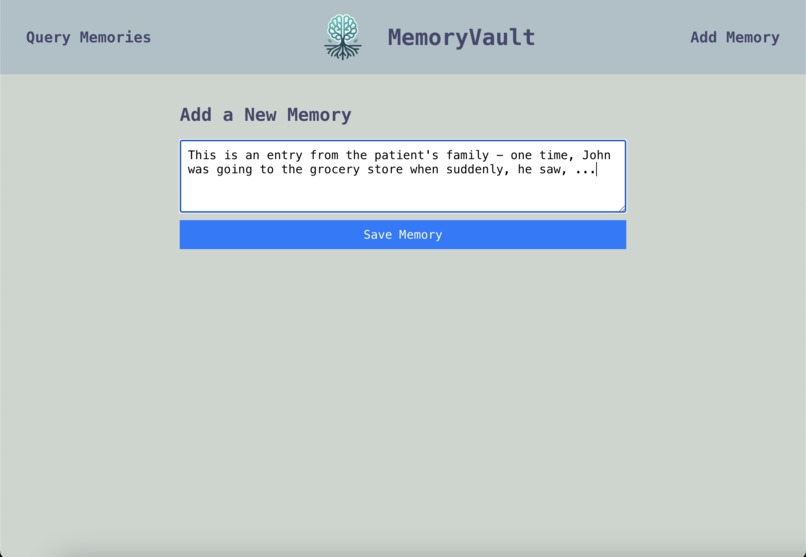Open the Query Memories page

tap(88, 38)
